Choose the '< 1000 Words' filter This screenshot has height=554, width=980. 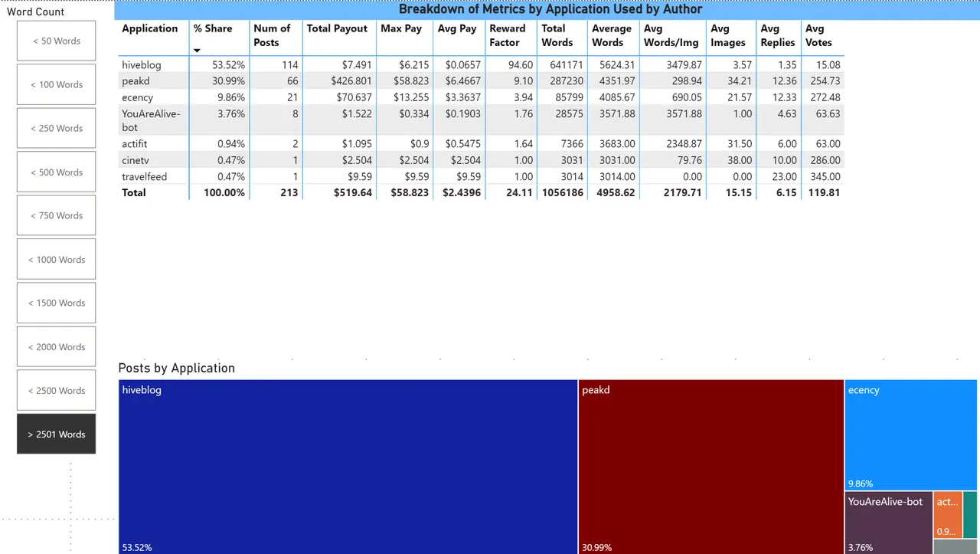coord(57,260)
